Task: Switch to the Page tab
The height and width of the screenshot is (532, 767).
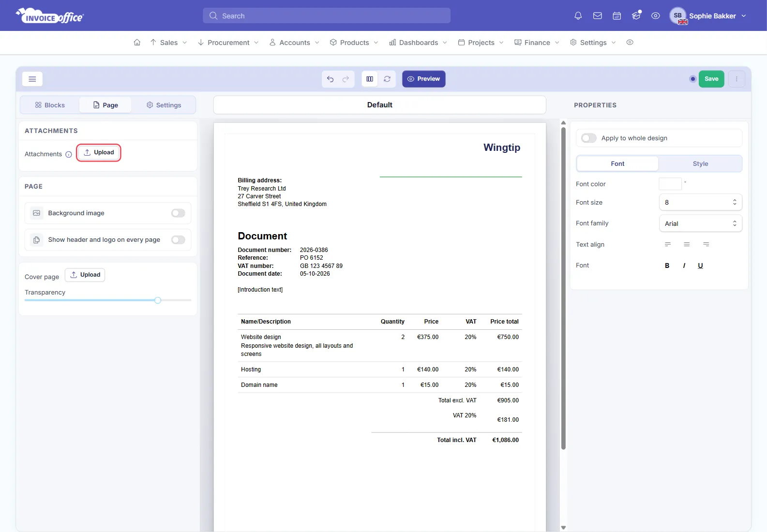Action: (x=105, y=105)
